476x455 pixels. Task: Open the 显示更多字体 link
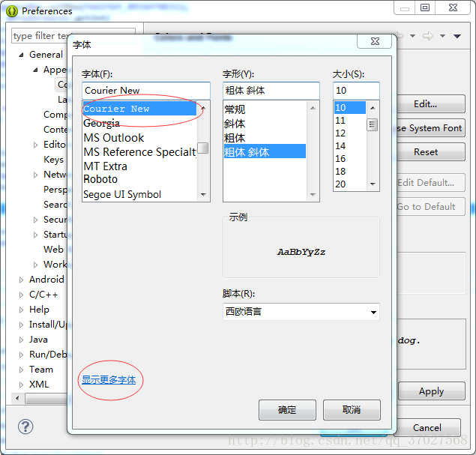pos(109,380)
